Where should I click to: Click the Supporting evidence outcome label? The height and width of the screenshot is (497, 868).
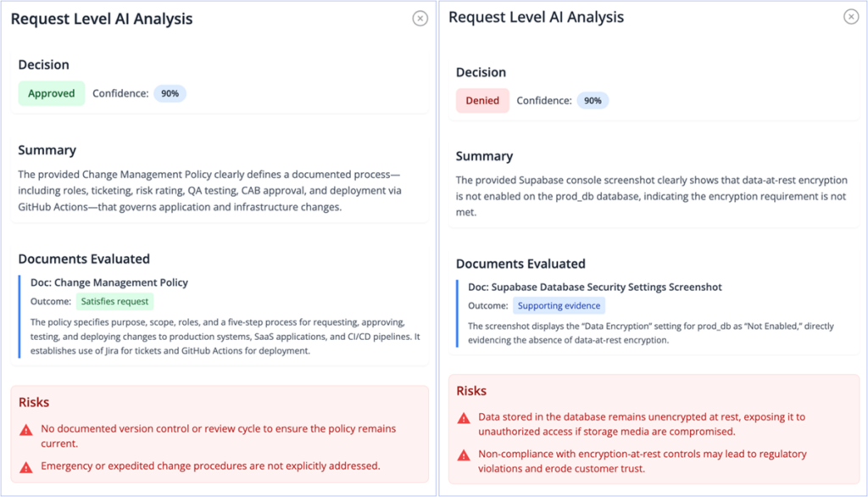pyautogui.click(x=559, y=305)
